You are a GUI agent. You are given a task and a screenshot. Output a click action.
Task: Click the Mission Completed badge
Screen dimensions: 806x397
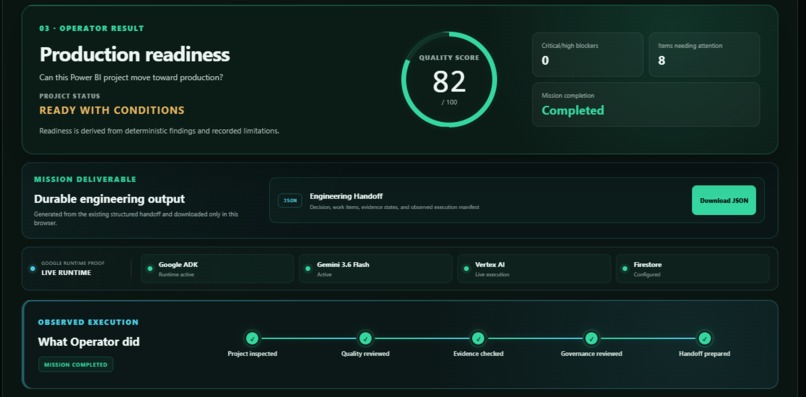[x=76, y=365]
